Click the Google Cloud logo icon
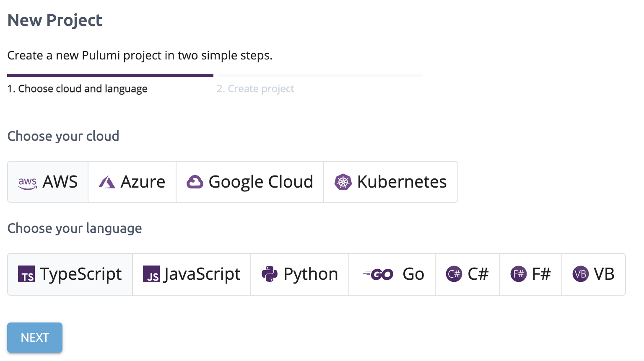This screenshot has width=644, height=361. (x=195, y=182)
